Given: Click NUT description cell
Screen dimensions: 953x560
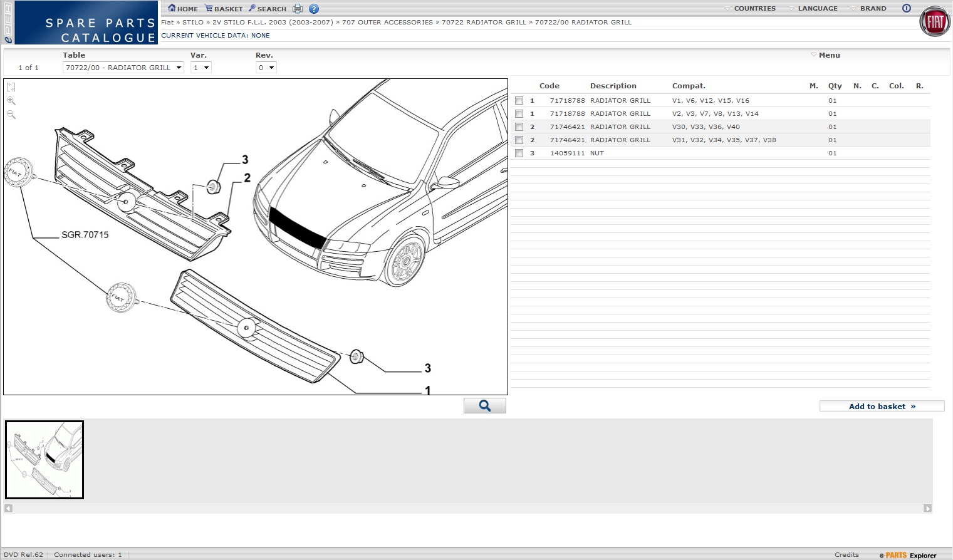Looking at the screenshot, I should (x=597, y=153).
